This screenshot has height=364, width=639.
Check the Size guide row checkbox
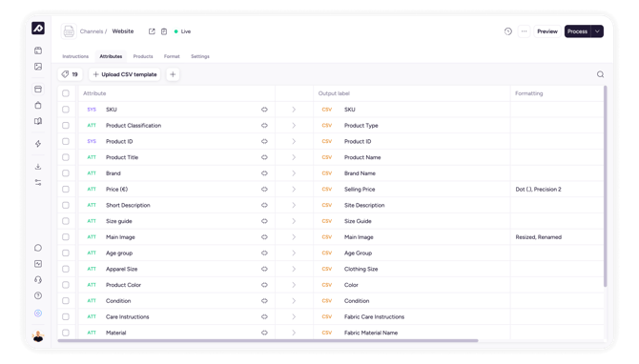(x=66, y=221)
